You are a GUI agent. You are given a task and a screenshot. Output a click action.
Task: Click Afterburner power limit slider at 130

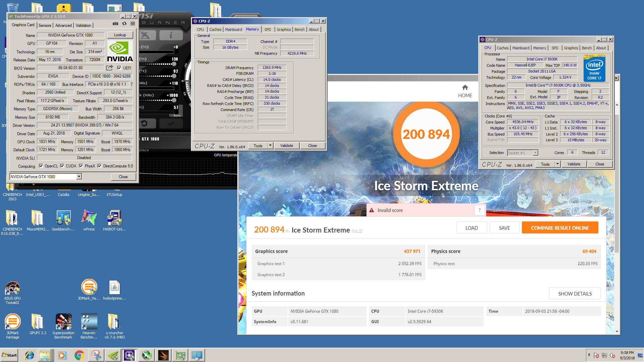(x=175, y=64)
